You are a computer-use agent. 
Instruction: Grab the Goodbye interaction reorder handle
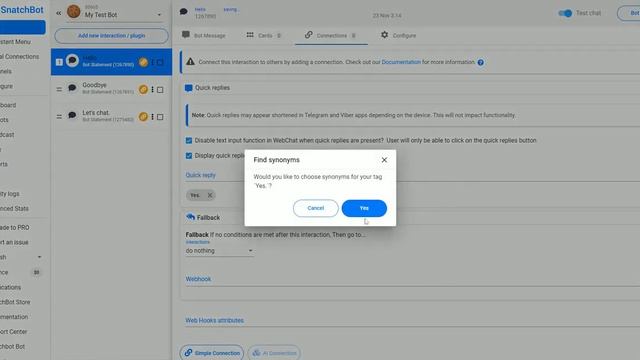(x=59, y=89)
